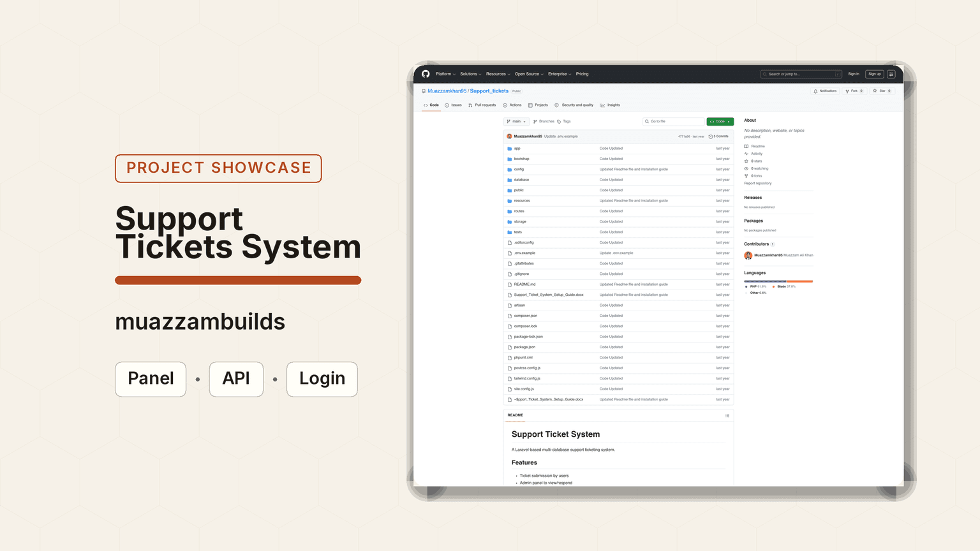The width and height of the screenshot is (980, 551).
Task: Open the appearance settings icon beside Sign up
Action: click(891, 74)
